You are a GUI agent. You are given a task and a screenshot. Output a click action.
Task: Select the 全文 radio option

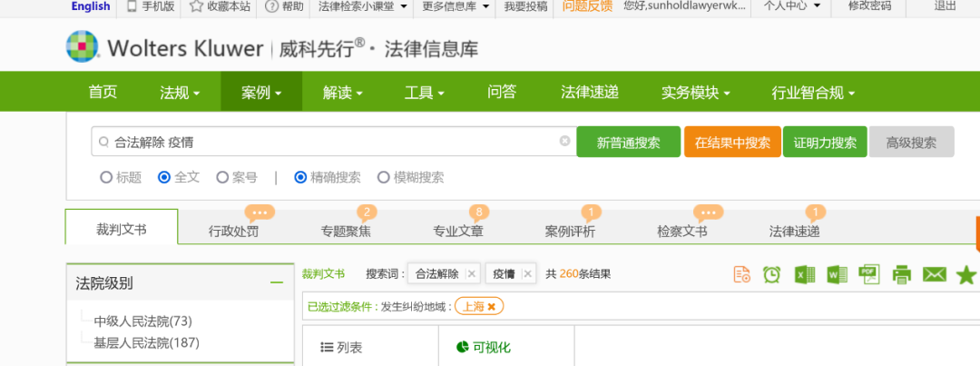click(x=163, y=177)
